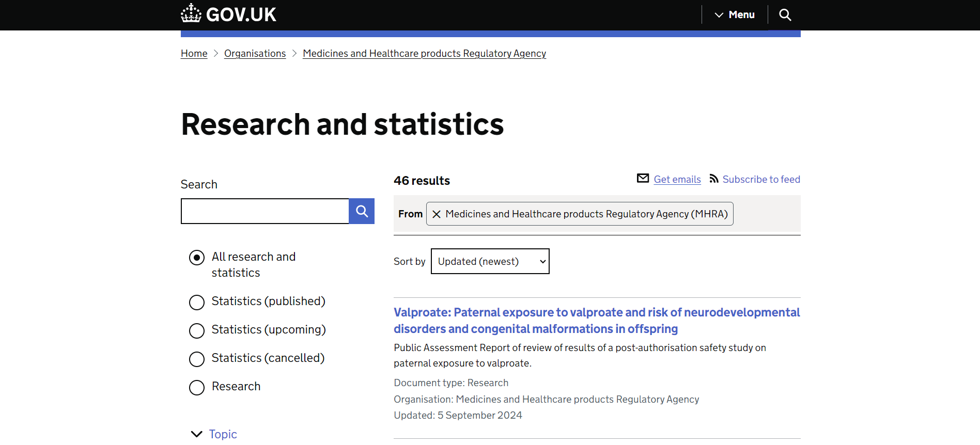The width and height of the screenshot is (980, 445).
Task: Go to Organisations breadcrumb
Action: (255, 54)
